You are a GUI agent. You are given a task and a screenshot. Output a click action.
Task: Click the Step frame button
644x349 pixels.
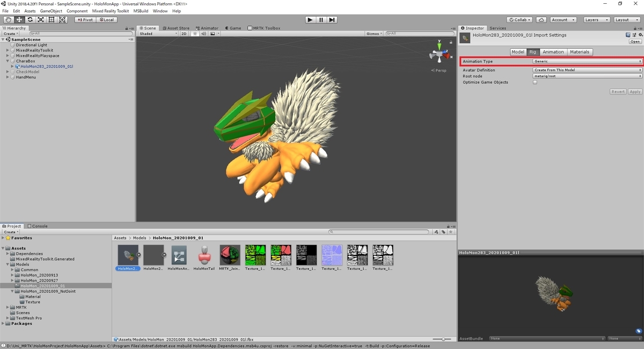click(x=332, y=20)
